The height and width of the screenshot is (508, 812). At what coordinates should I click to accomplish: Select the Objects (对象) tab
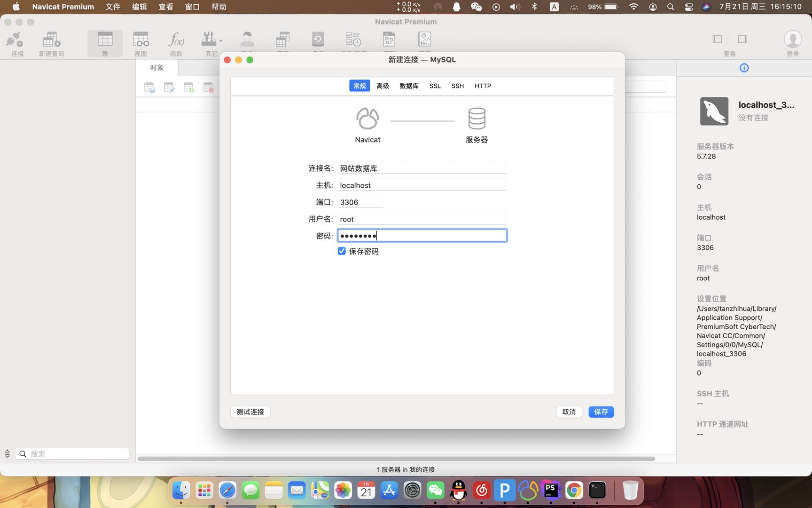point(157,68)
